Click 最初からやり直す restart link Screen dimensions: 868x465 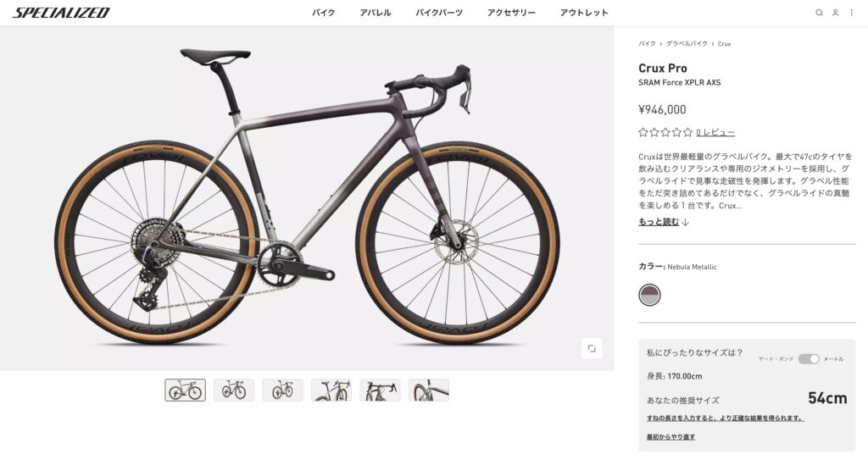[x=671, y=437]
